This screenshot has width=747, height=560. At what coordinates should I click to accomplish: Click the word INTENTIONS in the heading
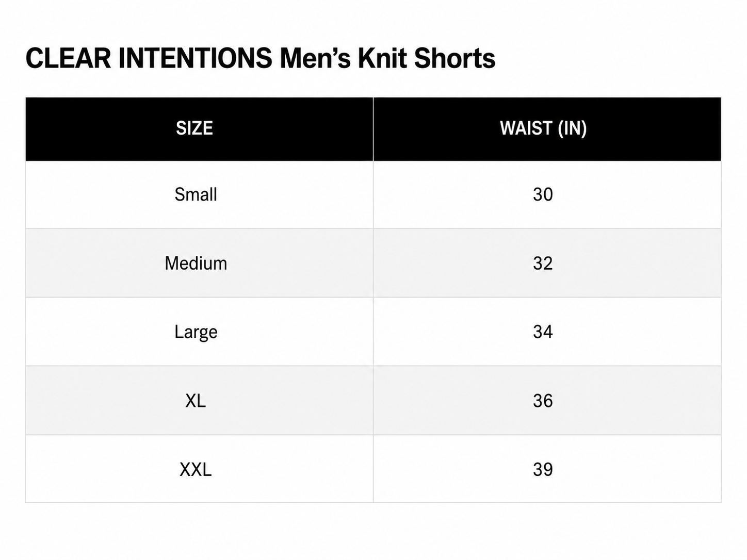195,58
